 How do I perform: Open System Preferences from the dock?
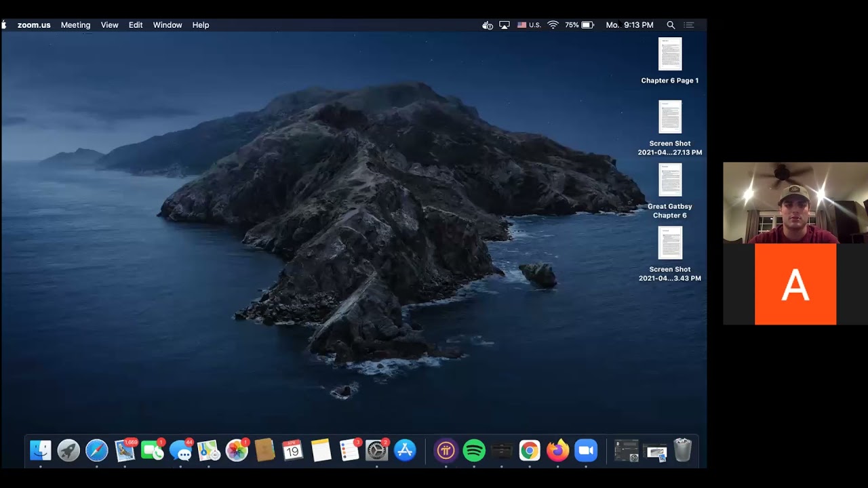376,451
